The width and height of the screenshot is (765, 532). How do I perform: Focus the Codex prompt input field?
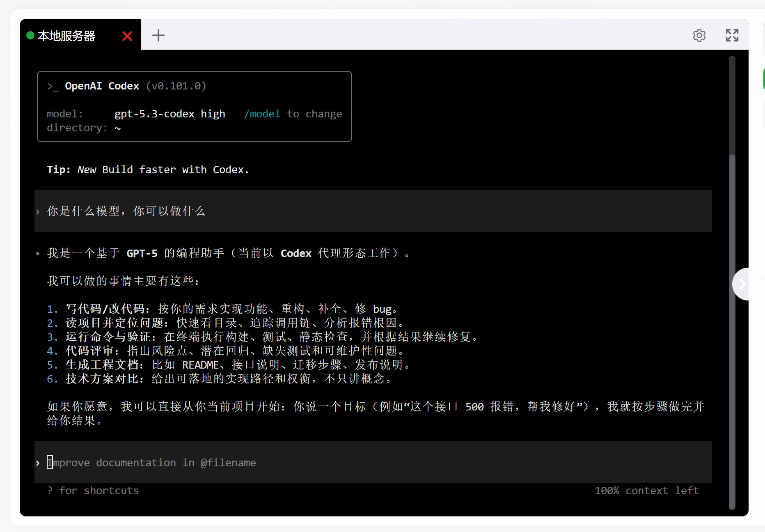coord(373,463)
